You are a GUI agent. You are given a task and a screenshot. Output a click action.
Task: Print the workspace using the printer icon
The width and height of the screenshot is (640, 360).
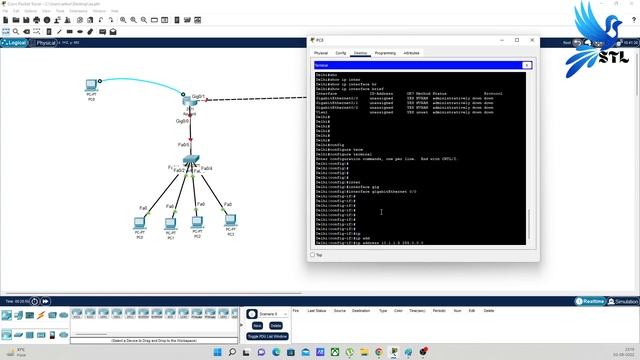pos(37,20)
